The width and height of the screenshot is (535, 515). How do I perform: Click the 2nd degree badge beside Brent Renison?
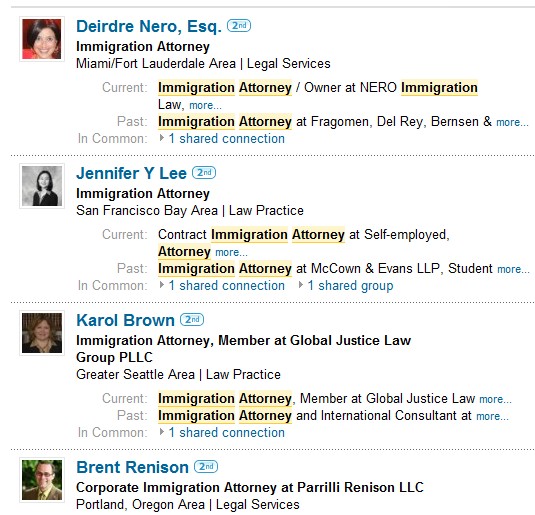(x=206, y=467)
